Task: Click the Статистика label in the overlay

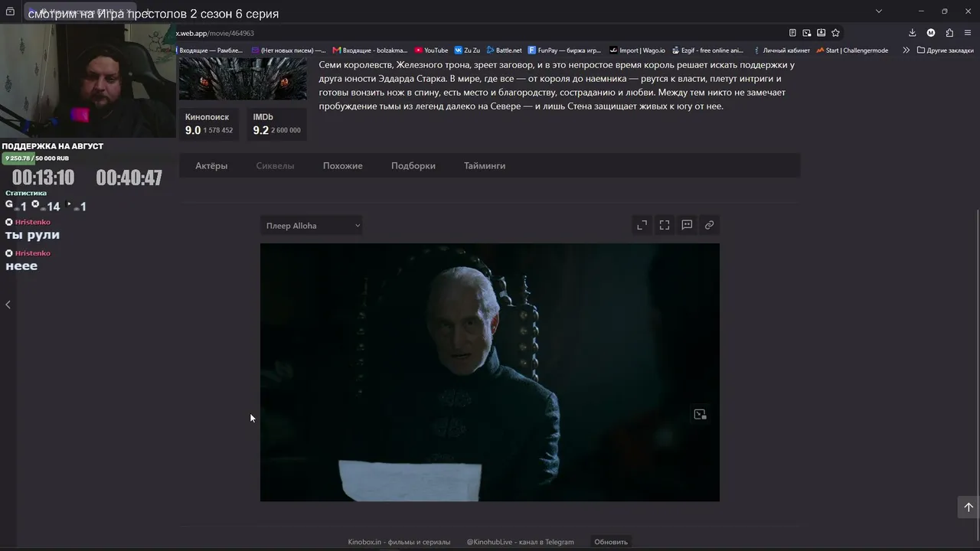Action: [26, 193]
